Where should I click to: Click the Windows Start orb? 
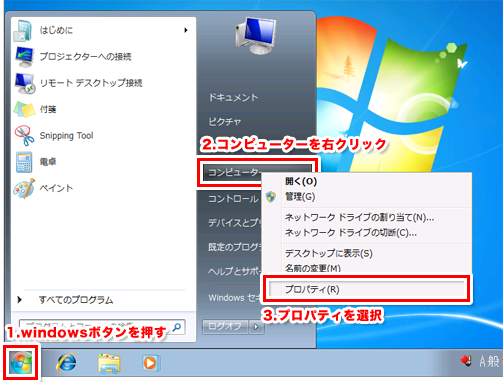[21, 362]
